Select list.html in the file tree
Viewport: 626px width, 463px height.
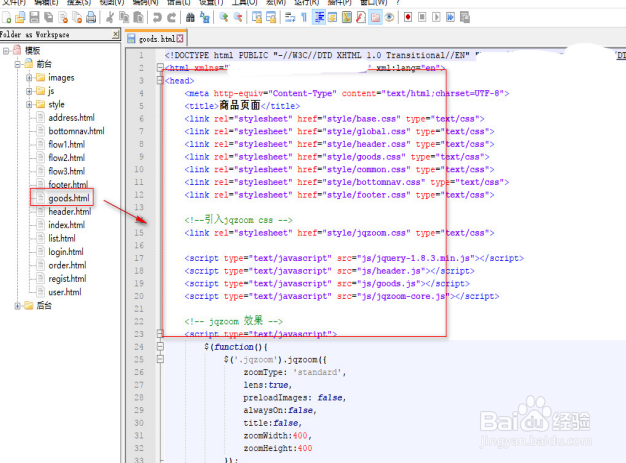[62, 238]
